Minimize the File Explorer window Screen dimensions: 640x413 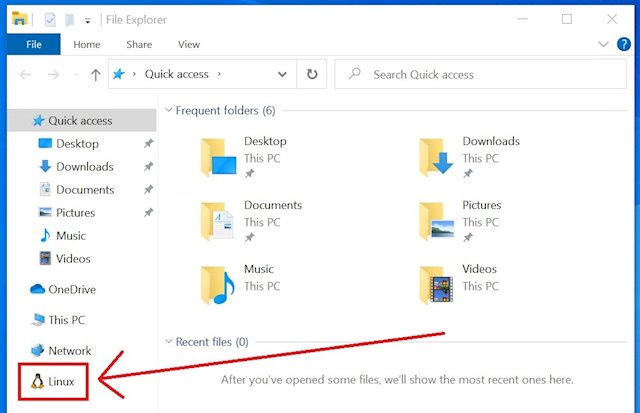pos(522,19)
